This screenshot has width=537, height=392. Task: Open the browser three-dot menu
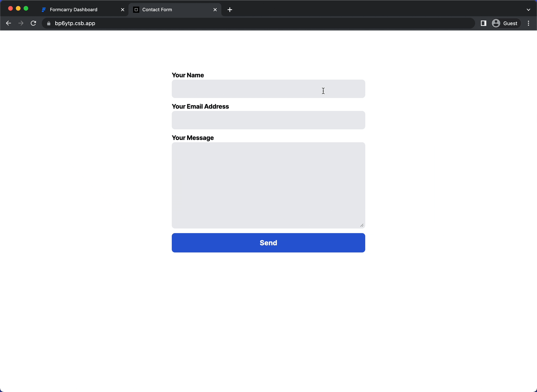click(x=528, y=23)
